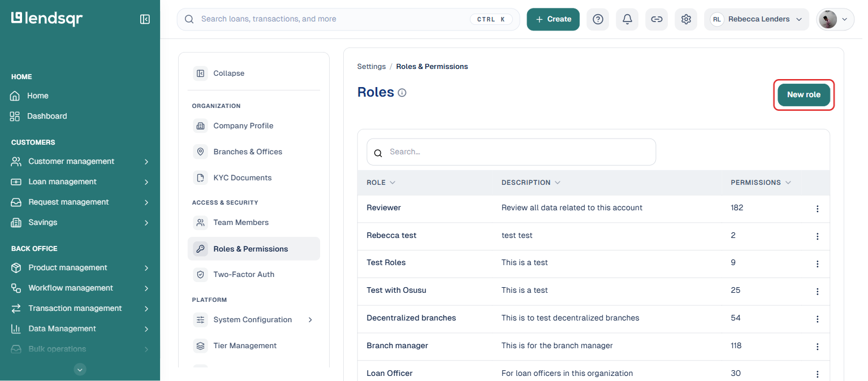Click Settings breadcrumb link
Image resolution: width=868 pixels, height=381 pixels.
372,67
